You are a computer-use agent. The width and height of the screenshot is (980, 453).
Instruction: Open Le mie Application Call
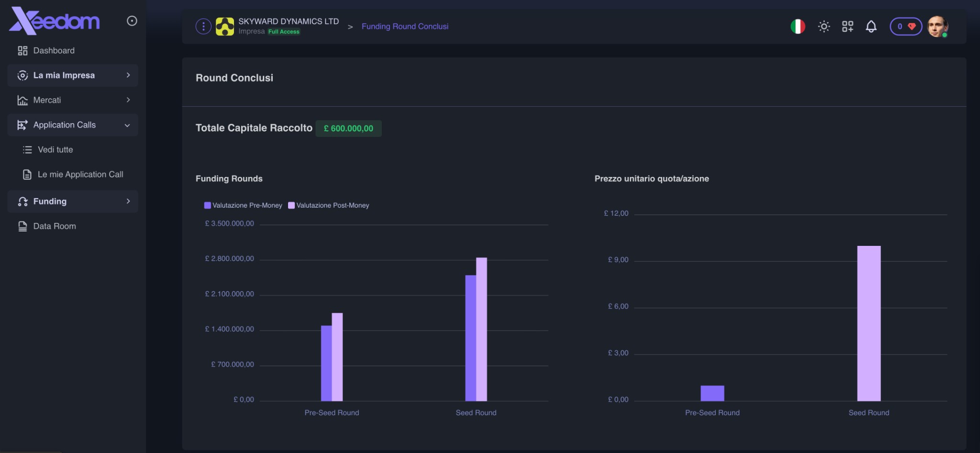[80, 174]
